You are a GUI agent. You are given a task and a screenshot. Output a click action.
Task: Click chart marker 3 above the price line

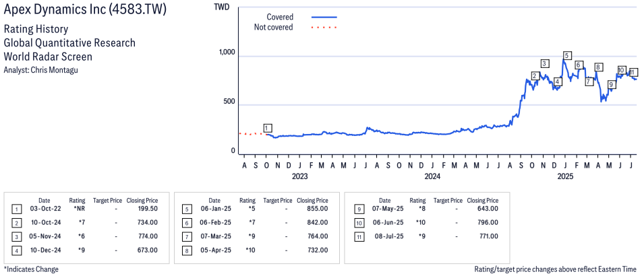coord(545,63)
